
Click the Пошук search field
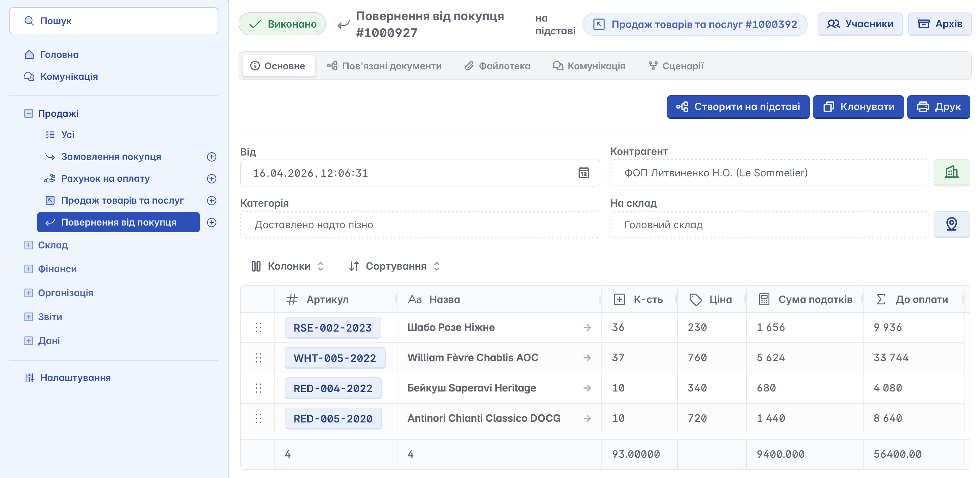point(114,21)
